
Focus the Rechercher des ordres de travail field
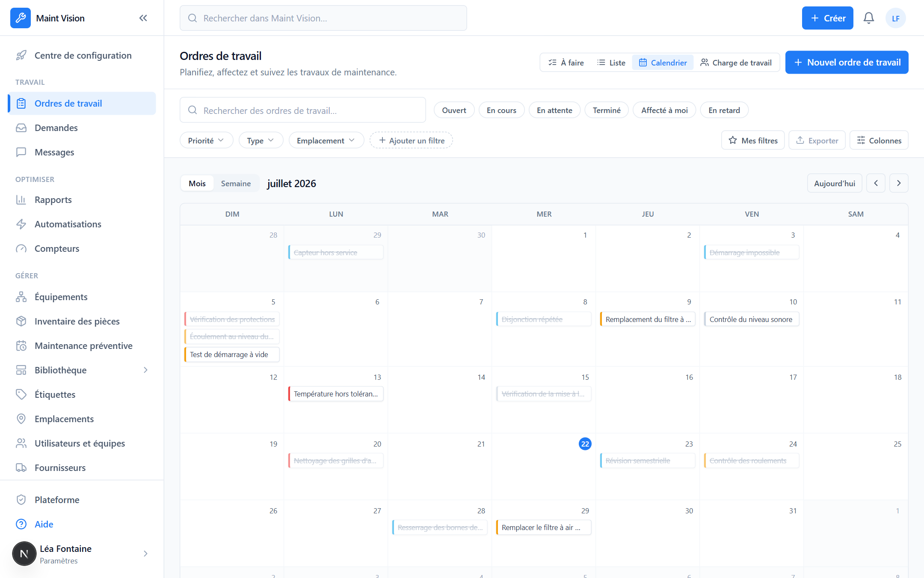pos(302,110)
